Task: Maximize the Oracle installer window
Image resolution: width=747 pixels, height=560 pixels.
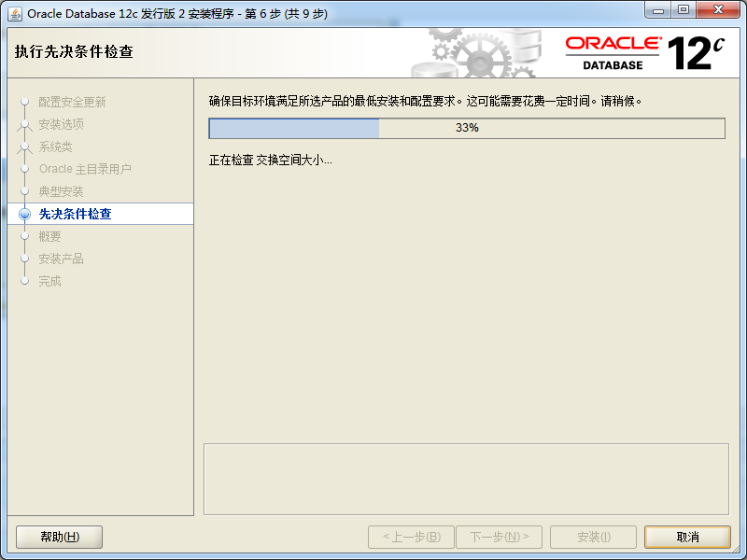Action: 684,10
